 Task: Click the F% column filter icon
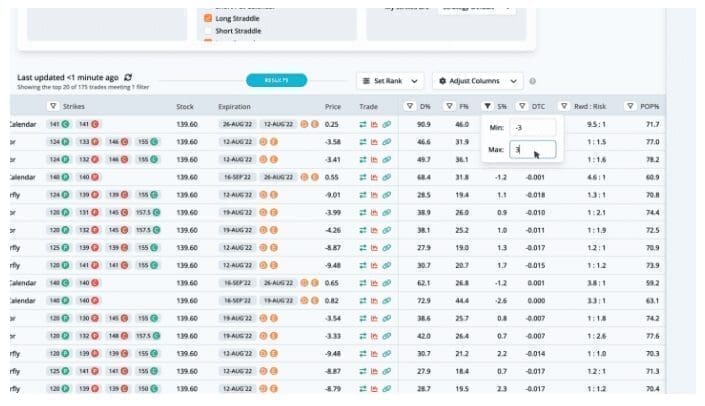[x=447, y=106]
